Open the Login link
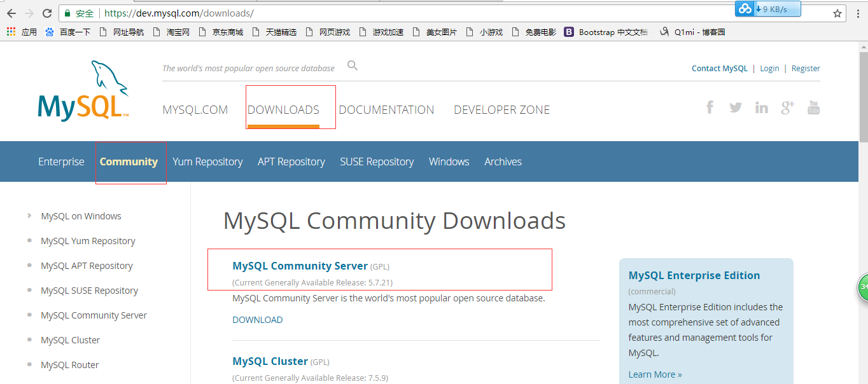This screenshot has width=868, height=384. coord(769,69)
